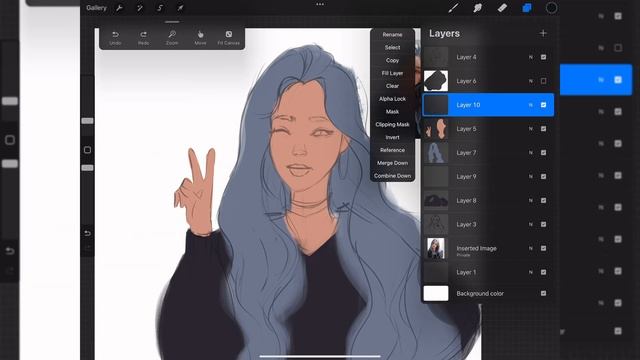The image size is (640, 360).
Task: Open blend mode N for Layer 4
Action: point(531,57)
